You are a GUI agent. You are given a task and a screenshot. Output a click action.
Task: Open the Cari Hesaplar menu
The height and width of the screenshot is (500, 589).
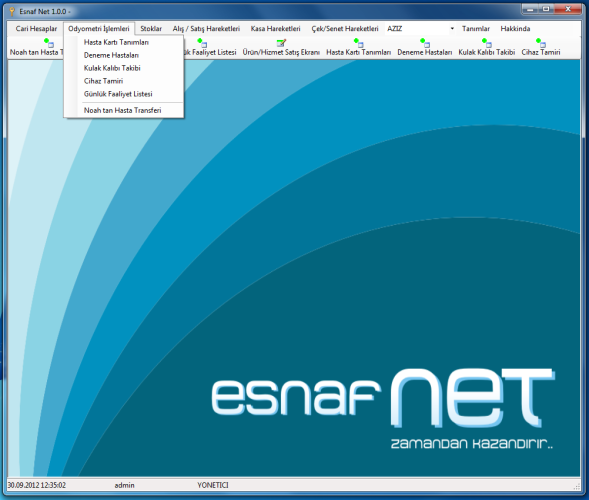tap(36, 29)
